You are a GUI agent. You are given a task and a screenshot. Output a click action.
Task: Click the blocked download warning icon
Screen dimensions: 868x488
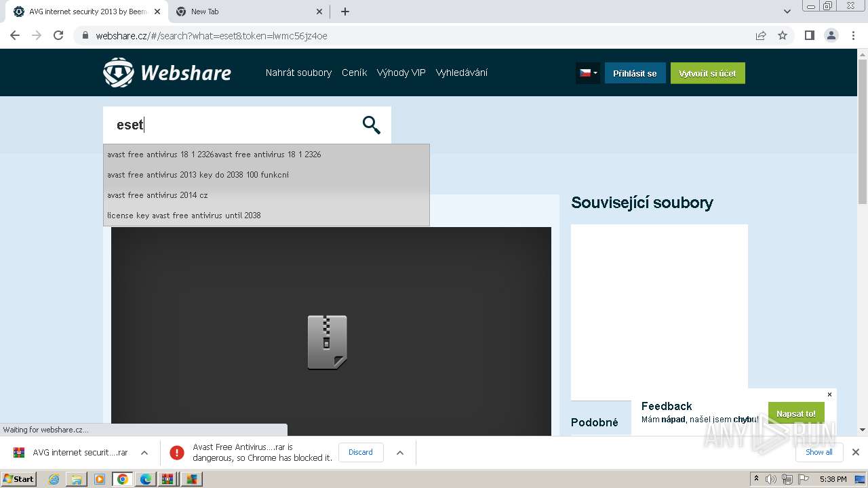tap(177, 452)
